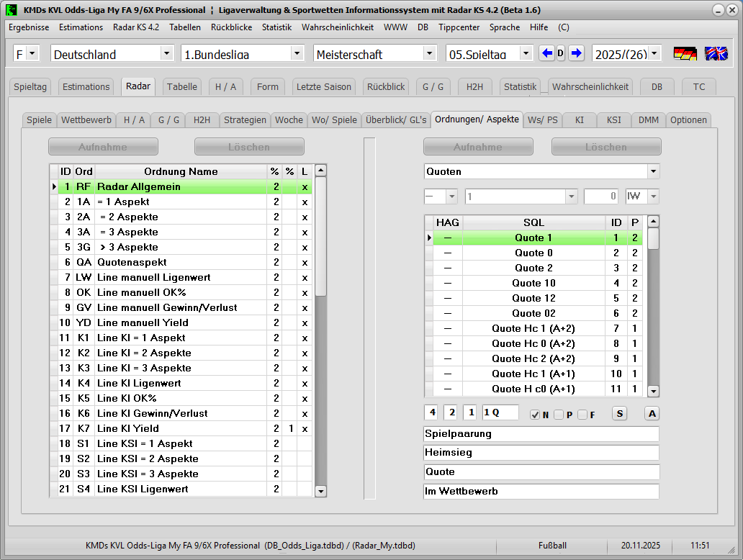Click the right Löschen button

click(605, 147)
